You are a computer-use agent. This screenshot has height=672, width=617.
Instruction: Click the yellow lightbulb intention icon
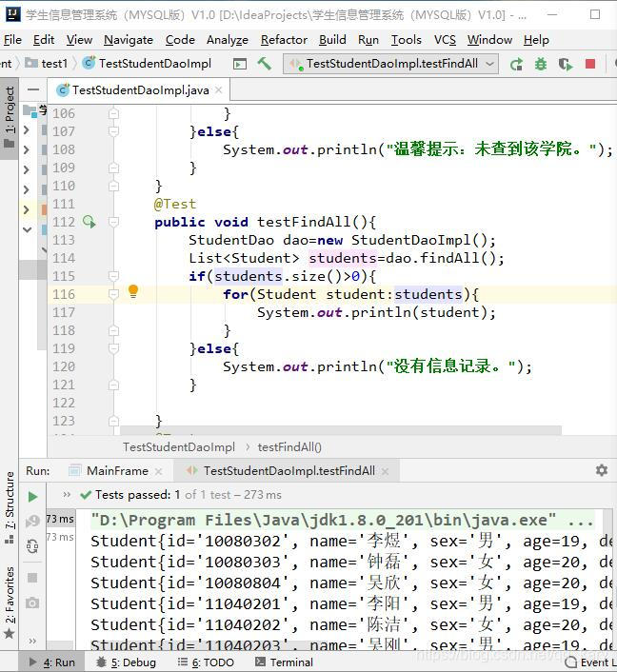(x=133, y=291)
